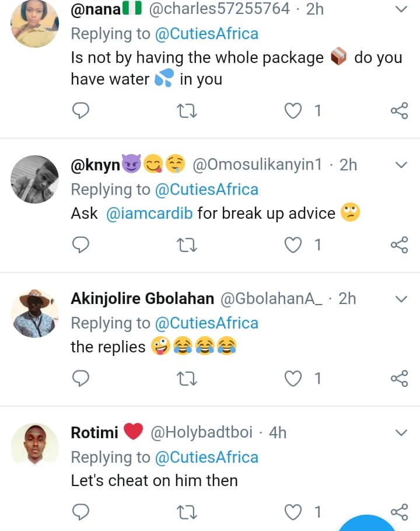The image size is (420, 531).
Task: Expand the menu arrow on @knyn's tweet
Action: click(x=401, y=165)
